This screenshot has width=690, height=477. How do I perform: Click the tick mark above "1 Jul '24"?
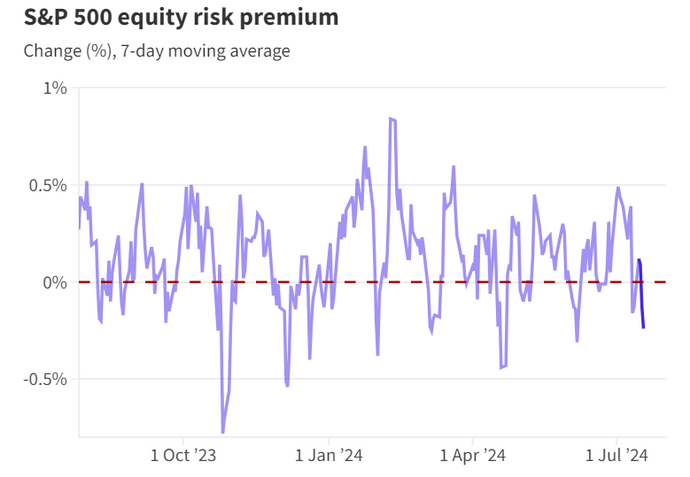616,439
